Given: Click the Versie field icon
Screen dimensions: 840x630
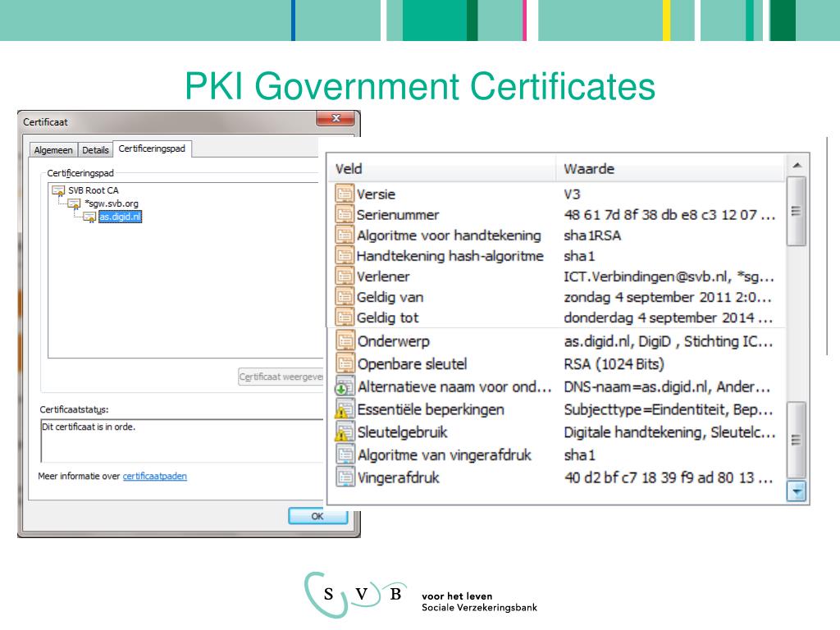Looking at the screenshot, I should tap(345, 194).
